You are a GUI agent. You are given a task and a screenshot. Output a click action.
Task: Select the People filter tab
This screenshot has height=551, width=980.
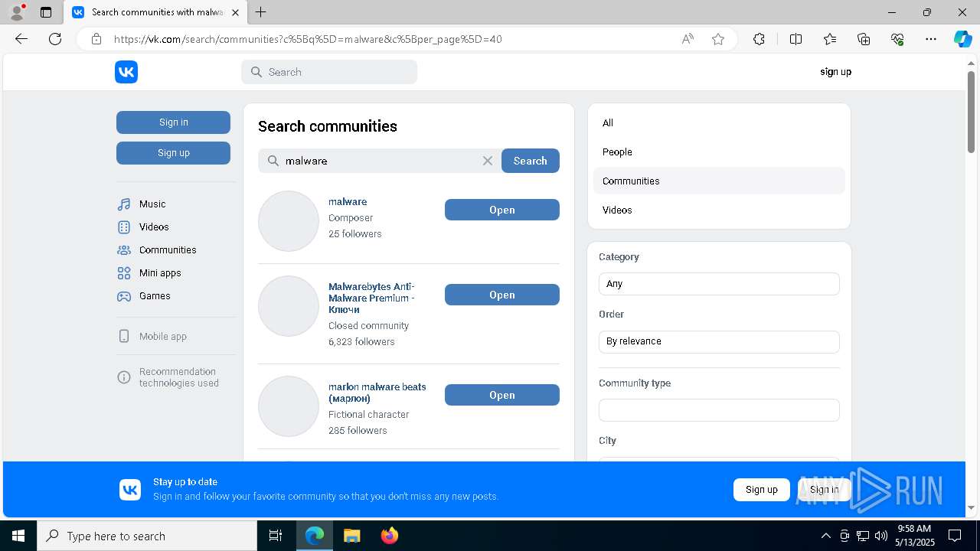point(719,152)
